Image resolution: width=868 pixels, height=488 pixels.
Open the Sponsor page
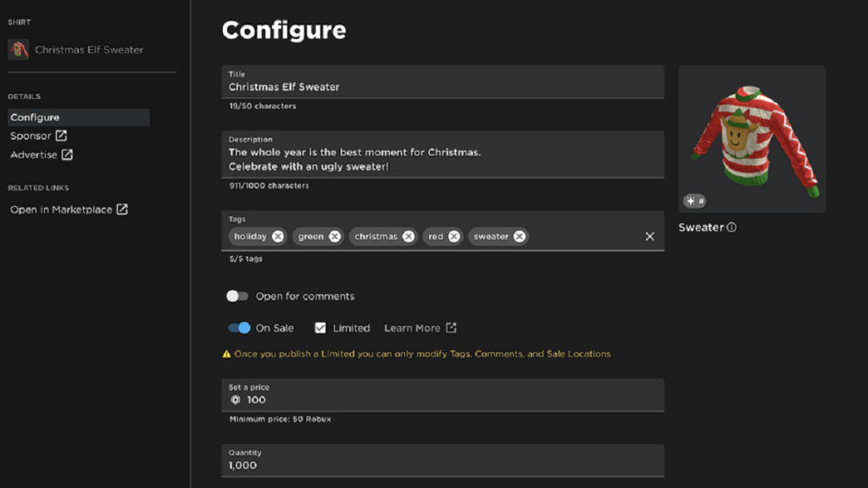coord(38,136)
